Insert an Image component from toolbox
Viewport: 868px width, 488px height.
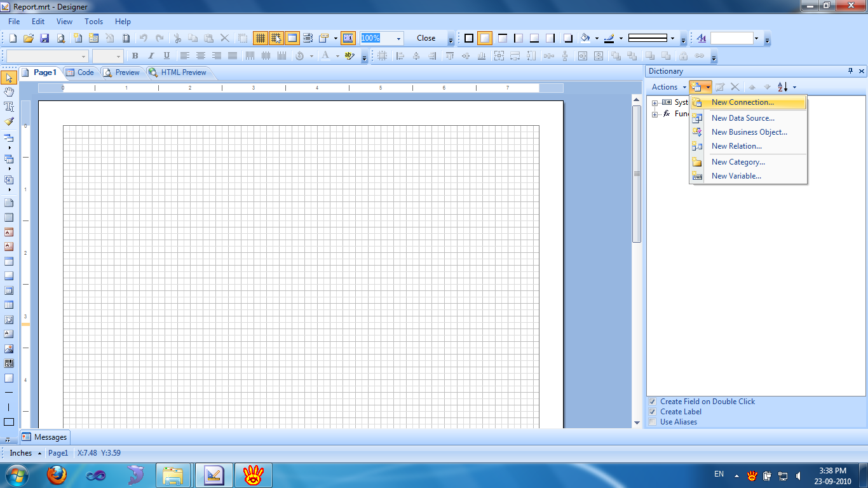point(9,349)
